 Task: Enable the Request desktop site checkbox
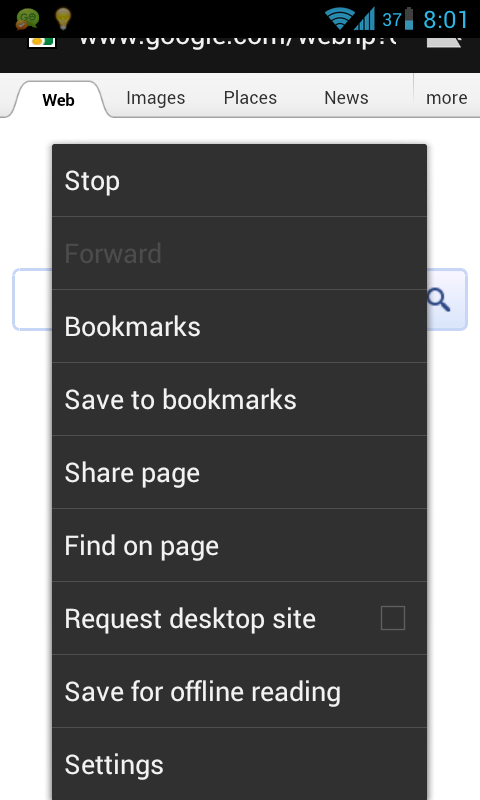point(393,618)
